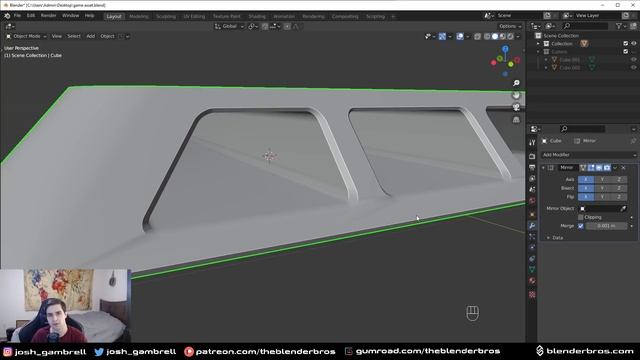Select wireframe viewport shading
Screen dimensions: 640x360
point(487,36)
